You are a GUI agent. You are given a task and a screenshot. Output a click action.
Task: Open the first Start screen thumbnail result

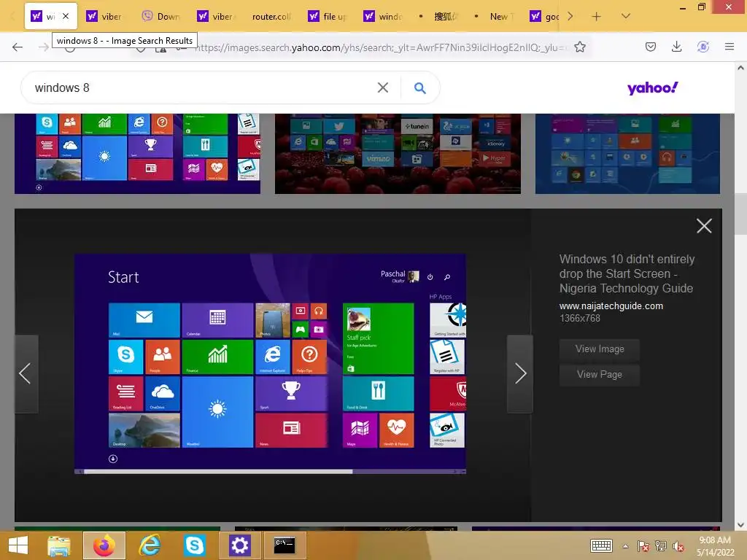(137, 153)
